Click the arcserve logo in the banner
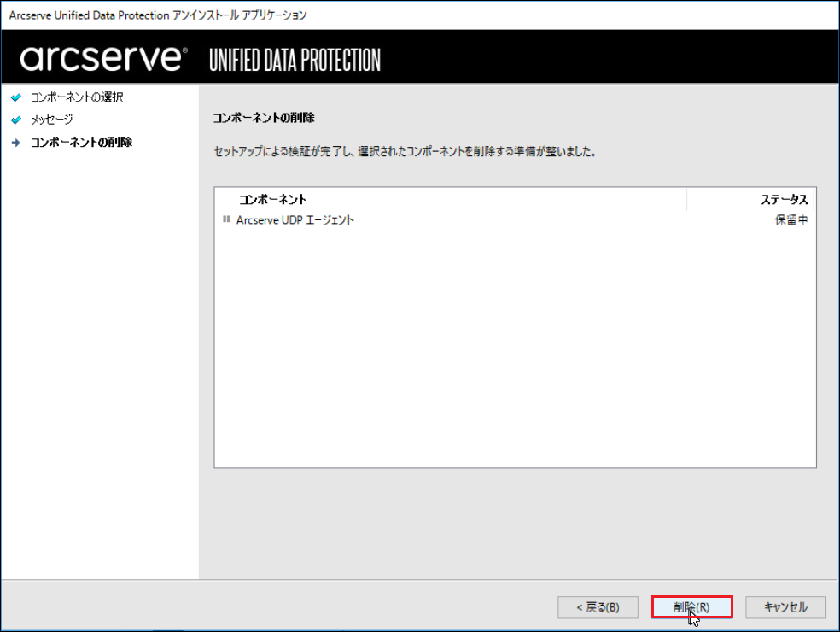 pyautogui.click(x=104, y=58)
